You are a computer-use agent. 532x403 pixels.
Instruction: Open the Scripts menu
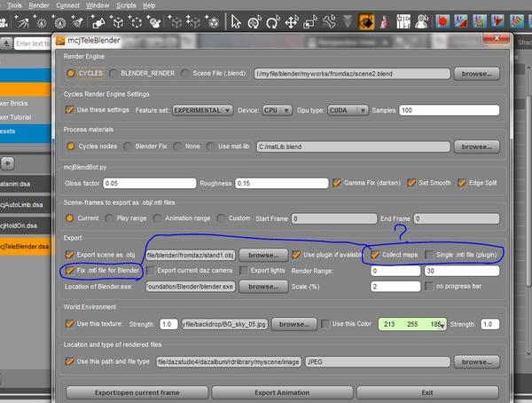point(126,5)
